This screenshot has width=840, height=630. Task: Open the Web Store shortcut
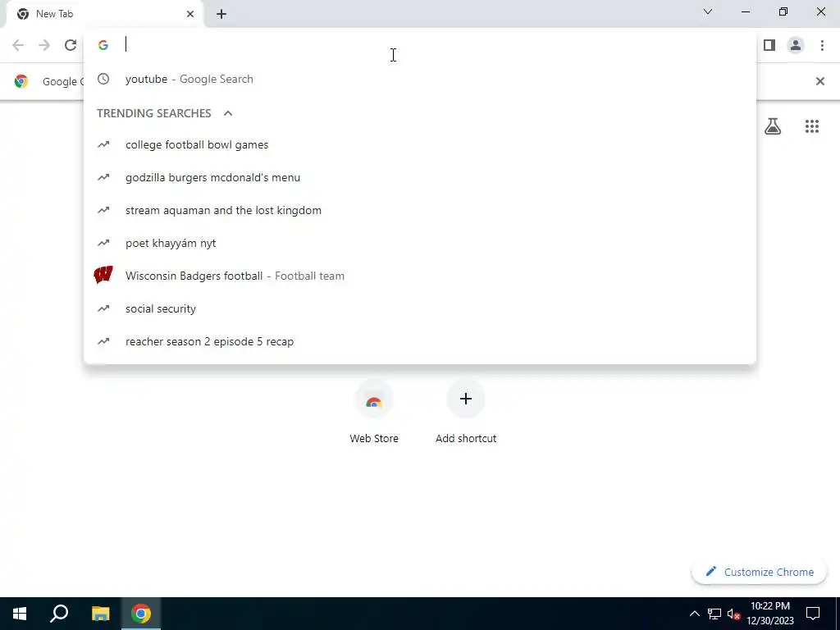(374, 413)
